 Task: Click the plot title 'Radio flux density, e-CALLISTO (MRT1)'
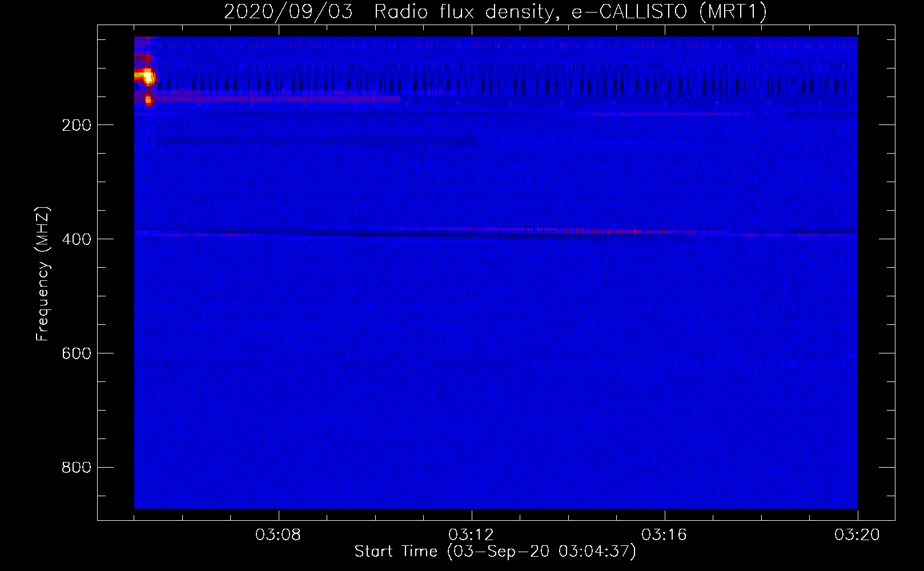pyautogui.click(x=571, y=12)
